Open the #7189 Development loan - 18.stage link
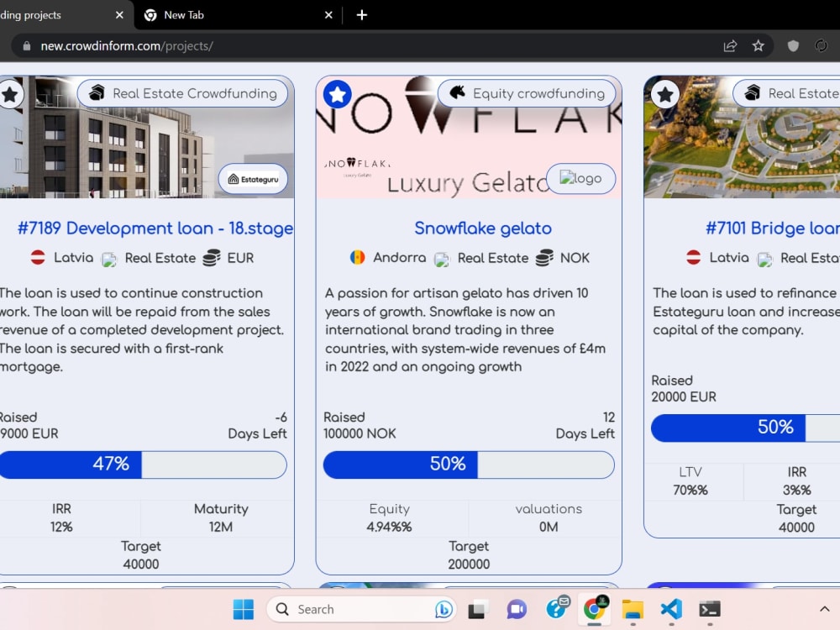Image resolution: width=840 pixels, height=630 pixels. tap(155, 228)
